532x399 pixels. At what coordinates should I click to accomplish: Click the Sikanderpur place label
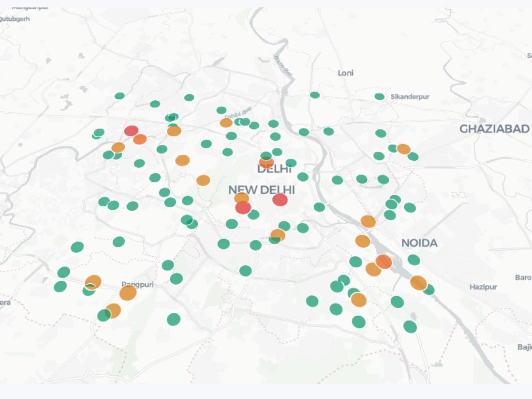coord(410,97)
